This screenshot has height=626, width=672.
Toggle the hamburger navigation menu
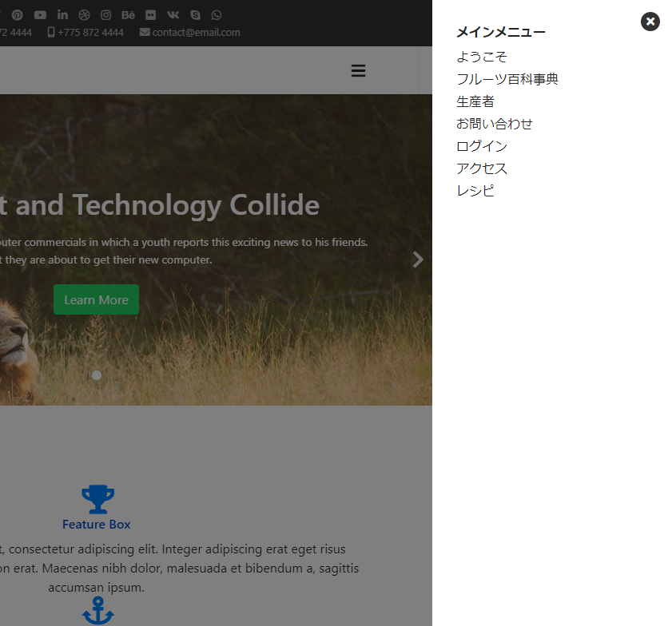click(x=358, y=70)
